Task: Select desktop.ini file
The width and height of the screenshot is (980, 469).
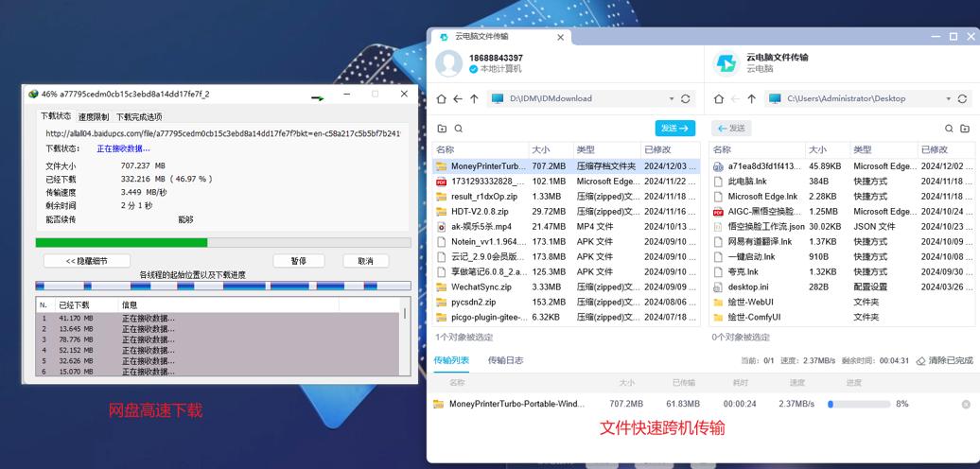Action: click(x=841, y=287)
